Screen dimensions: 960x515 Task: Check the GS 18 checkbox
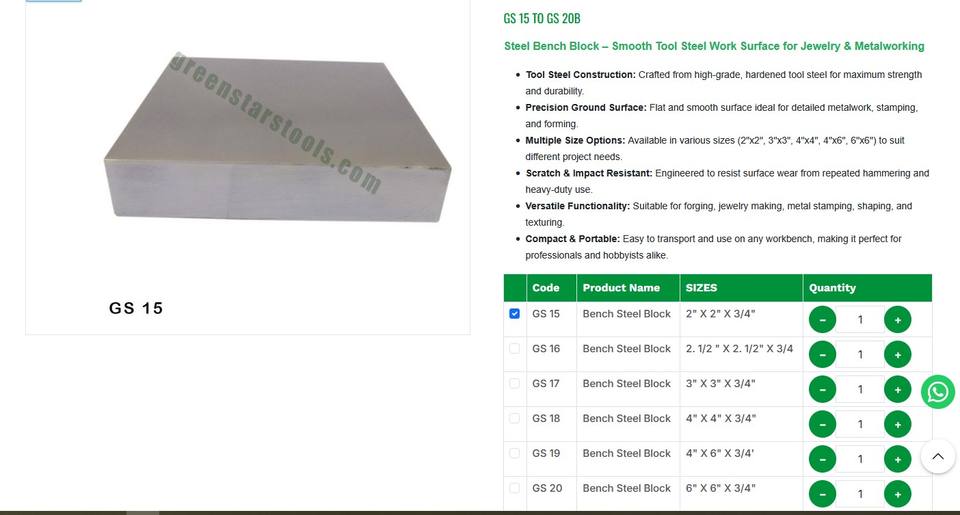514,418
